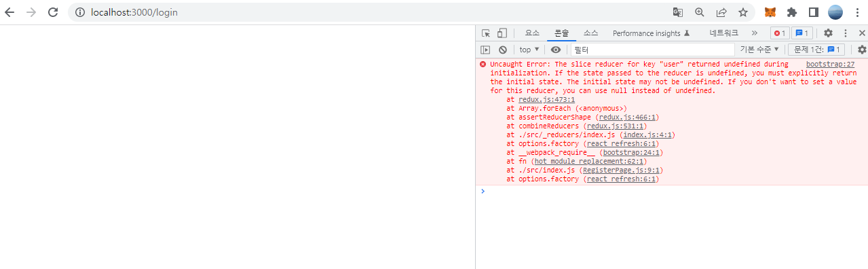Open hot module replacement:62:1 link
The image size is (868, 269).
click(x=588, y=161)
